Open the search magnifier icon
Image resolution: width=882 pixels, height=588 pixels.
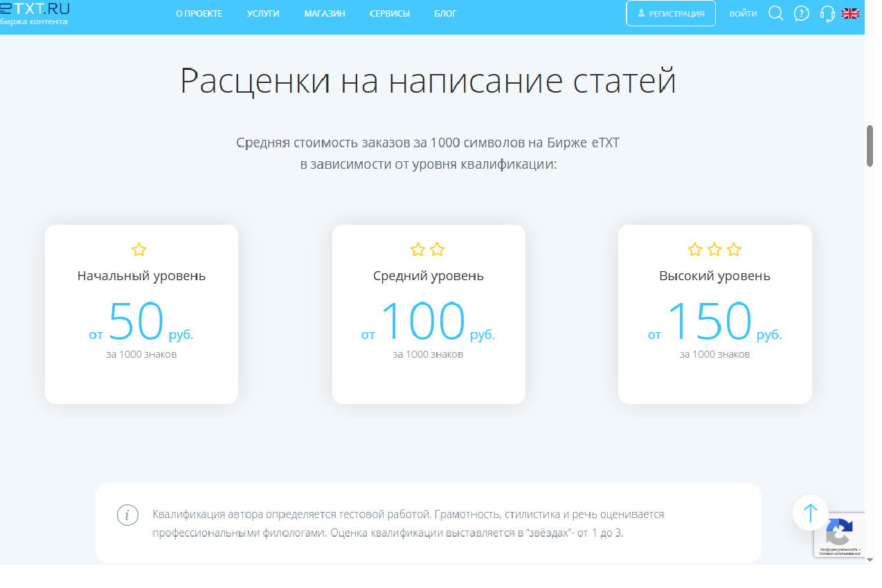(776, 13)
